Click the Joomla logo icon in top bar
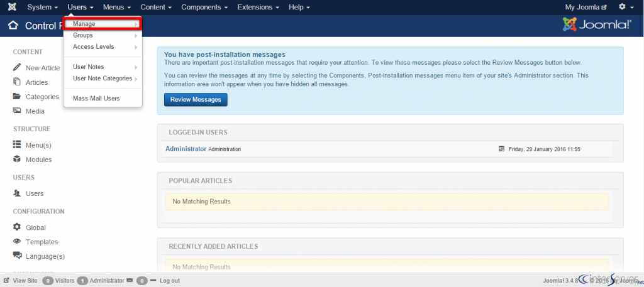 (13, 7)
